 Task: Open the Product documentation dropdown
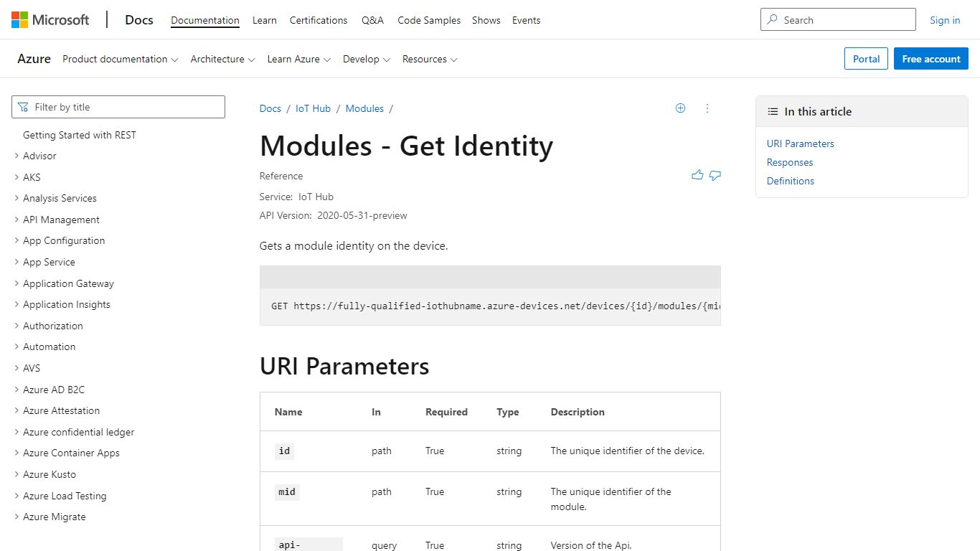point(120,59)
